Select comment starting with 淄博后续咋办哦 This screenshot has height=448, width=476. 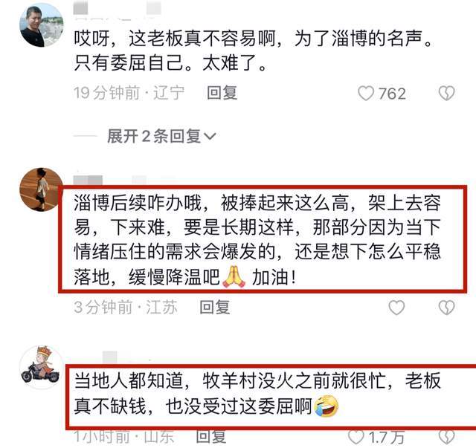257,240
